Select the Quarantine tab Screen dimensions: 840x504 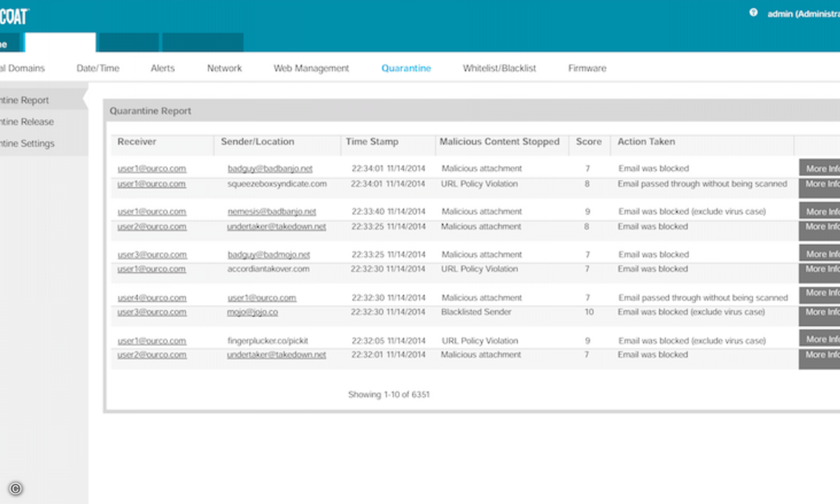406,69
